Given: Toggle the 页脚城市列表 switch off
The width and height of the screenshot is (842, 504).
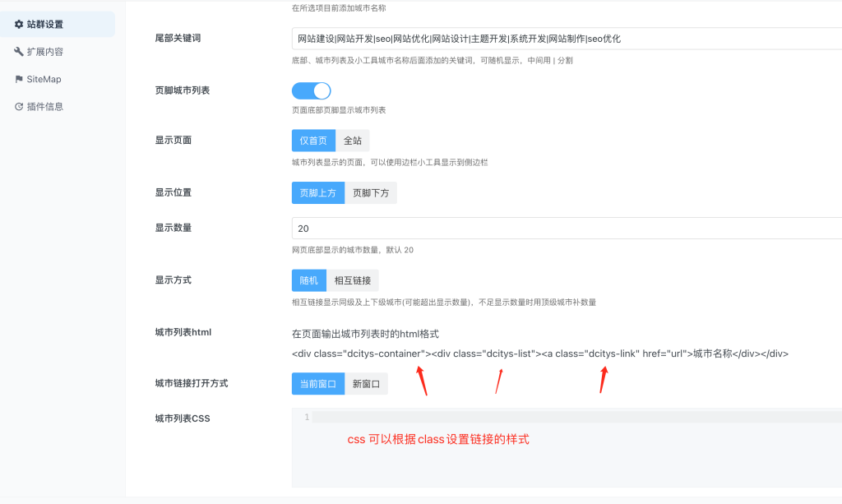Looking at the screenshot, I should tap(312, 90).
